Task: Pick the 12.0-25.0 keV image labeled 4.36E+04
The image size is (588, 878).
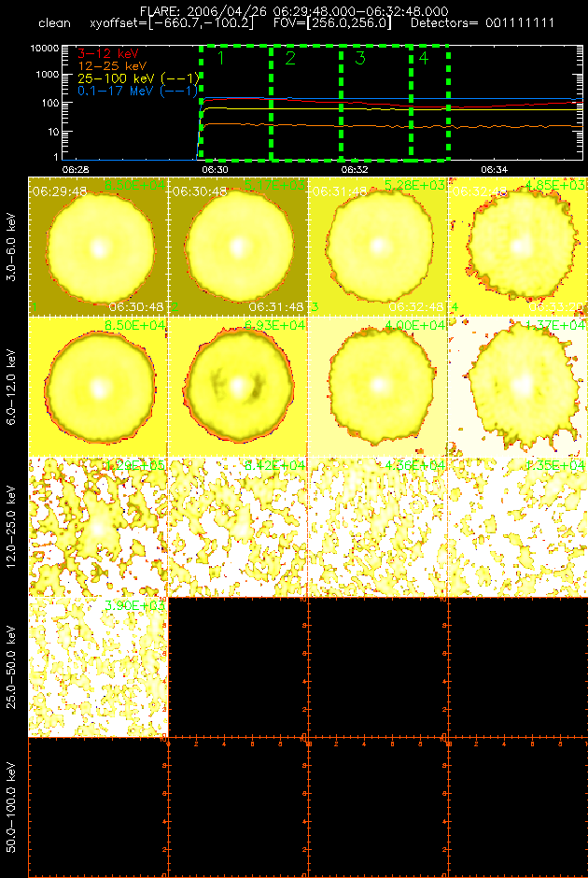Action: (x=378, y=527)
